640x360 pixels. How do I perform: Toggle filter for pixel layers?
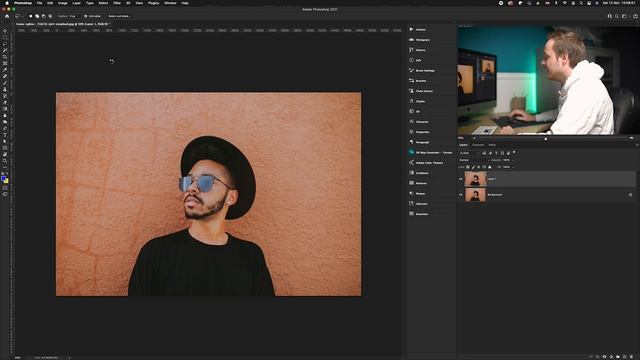[x=484, y=153]
